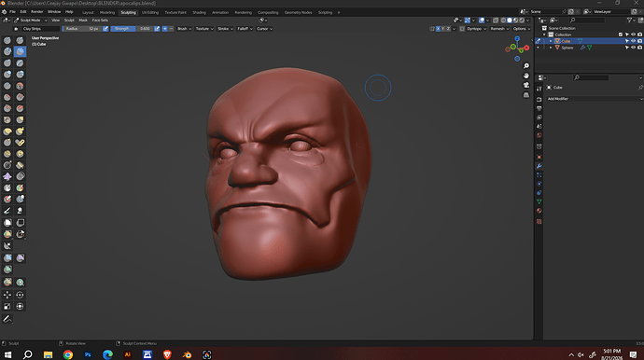Click the Clay Strips brush name field
This screenshot has height=360, width=644.
pyautogui.click(x=40, y=29)
